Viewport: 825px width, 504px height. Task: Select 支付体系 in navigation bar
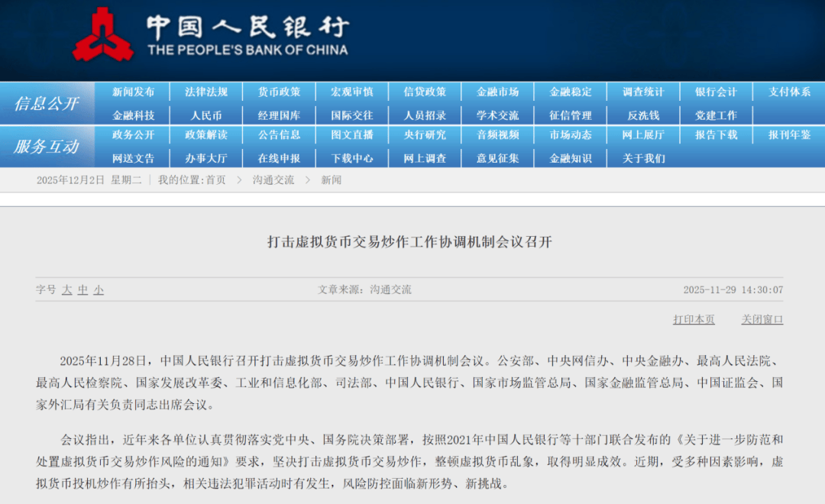(789, 92)
